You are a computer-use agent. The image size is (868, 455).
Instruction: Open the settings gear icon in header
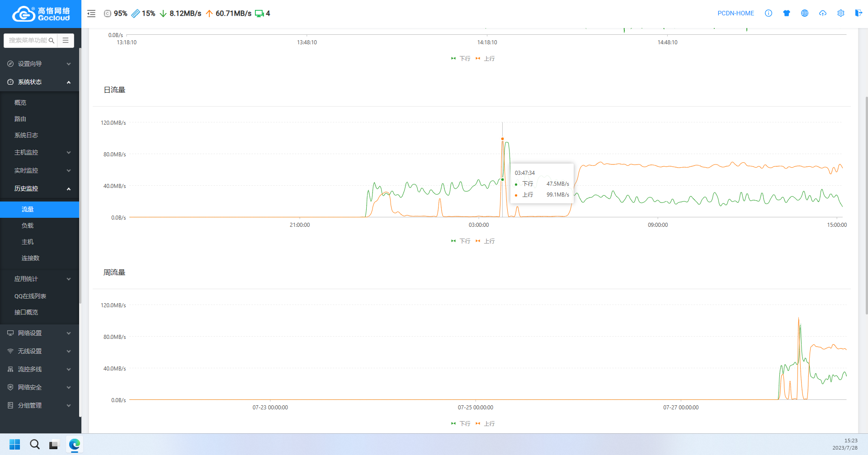pyautogui.click(x=840, y=13)
